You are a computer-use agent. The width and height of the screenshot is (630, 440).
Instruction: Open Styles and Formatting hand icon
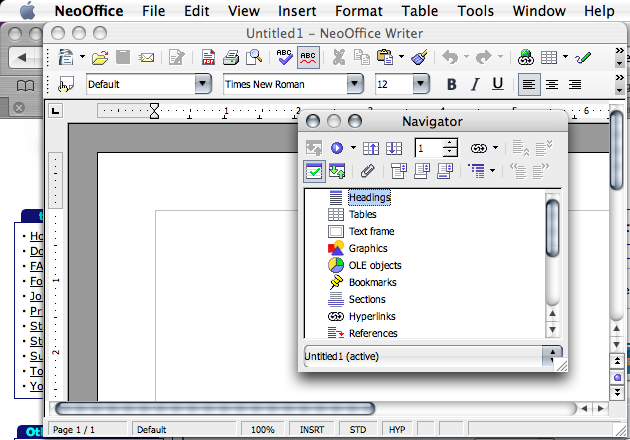[66, 84]
